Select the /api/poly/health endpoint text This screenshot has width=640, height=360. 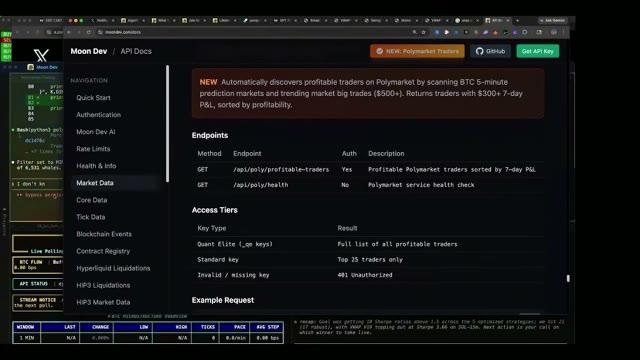point(260,185)
